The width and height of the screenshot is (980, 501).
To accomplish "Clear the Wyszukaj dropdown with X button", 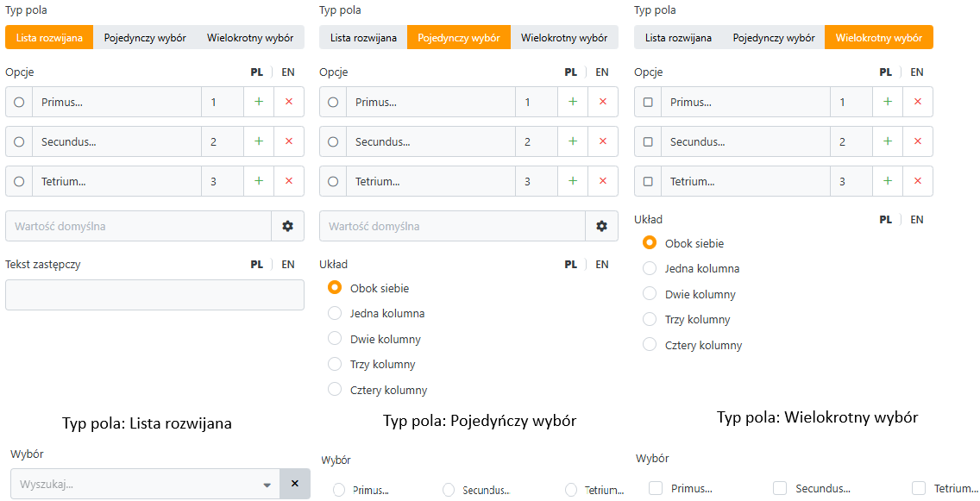I will tap(295, 484).
